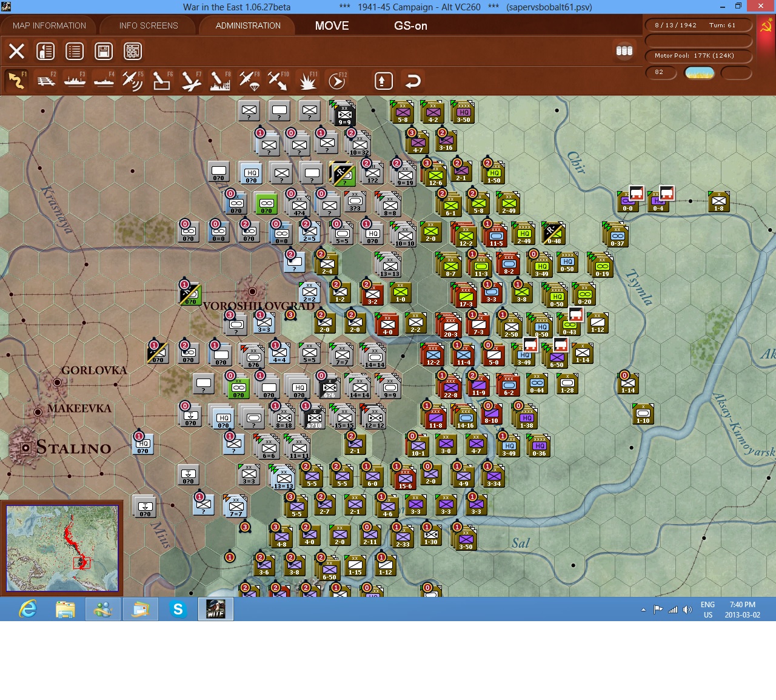Image resolution: width=776 pixels, height=700 pixels.
Task: Open the grid map icon on toolbar
Action: tap(133, 51)
